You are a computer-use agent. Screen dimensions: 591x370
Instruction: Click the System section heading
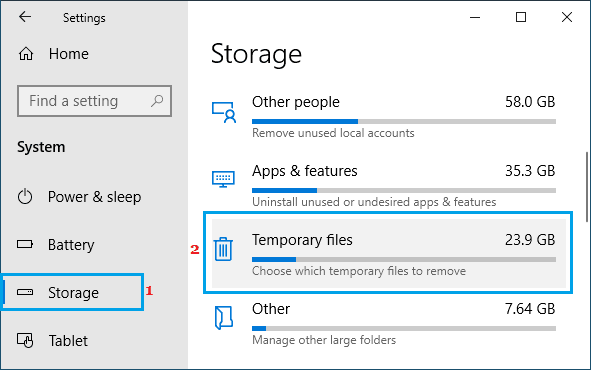click(41, 147)
